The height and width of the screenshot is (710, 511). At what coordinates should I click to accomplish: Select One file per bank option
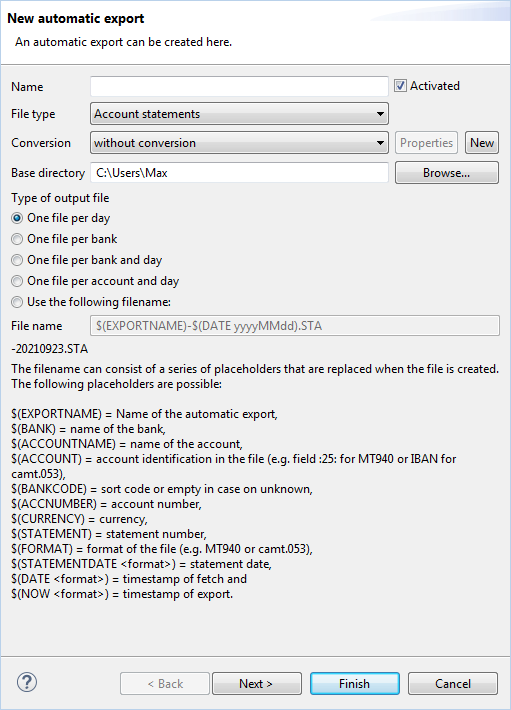(x=17, y=239)
